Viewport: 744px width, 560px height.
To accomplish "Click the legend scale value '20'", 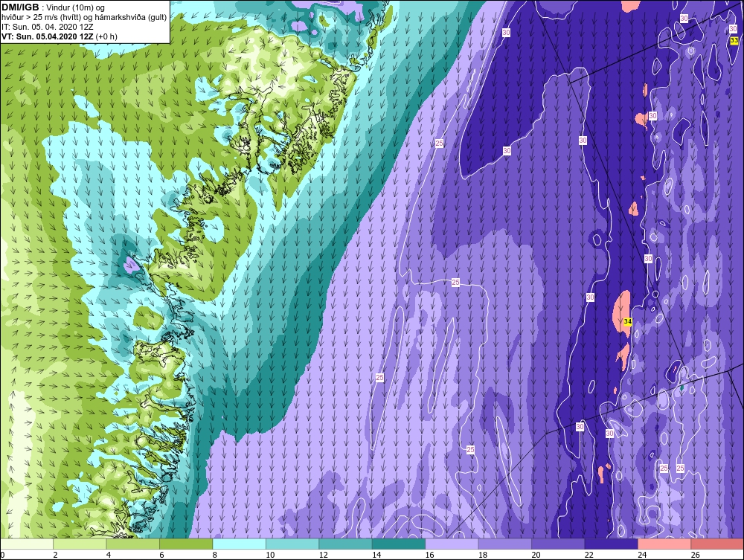I will click(x=536, y=555).
